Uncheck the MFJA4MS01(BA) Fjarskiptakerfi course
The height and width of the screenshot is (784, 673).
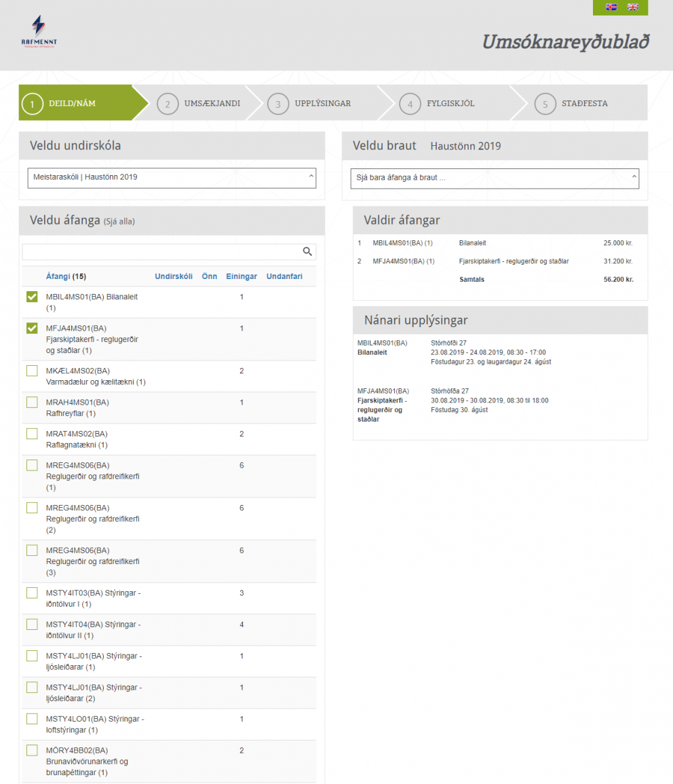[32, 329]
